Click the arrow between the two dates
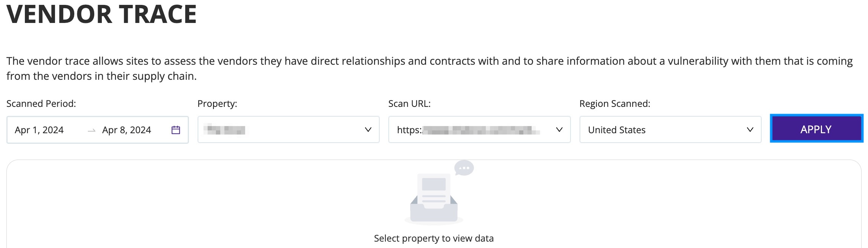The width and height of the screenshot is (868, 248). coord(91,131)
